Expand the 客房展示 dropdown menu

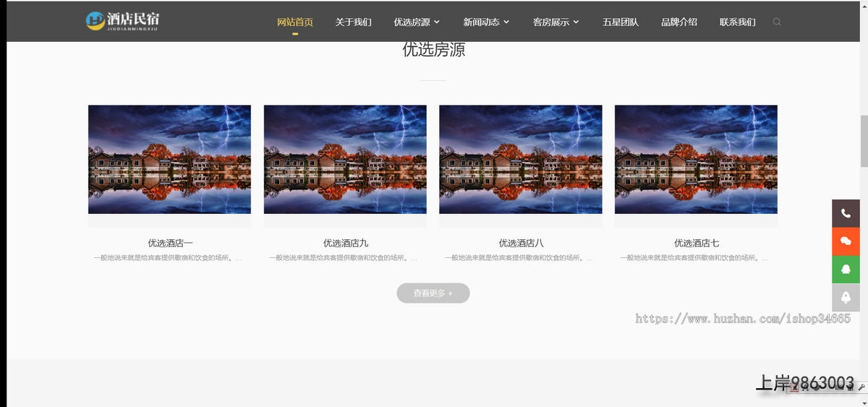pyautogui.click(x=556, y=22)
